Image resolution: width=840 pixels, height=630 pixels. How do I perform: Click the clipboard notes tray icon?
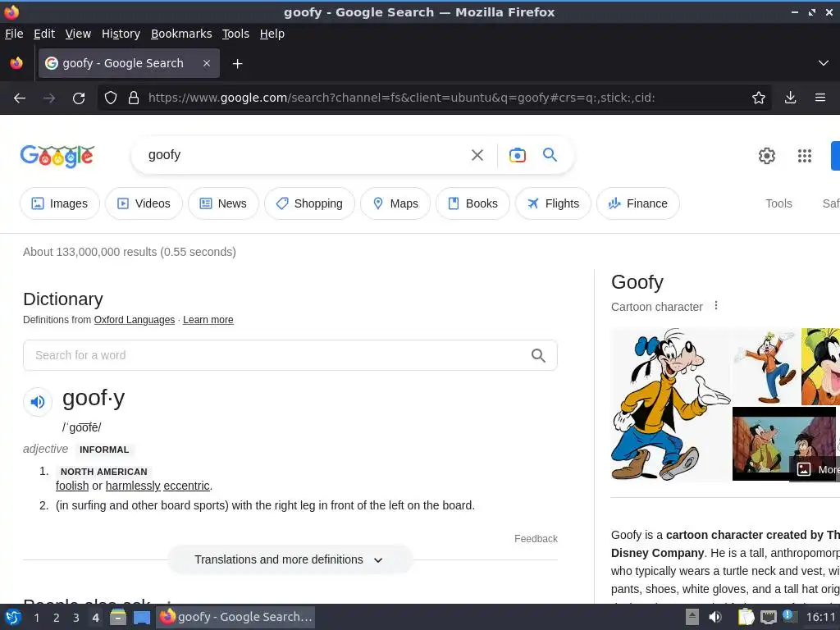[x=746, y=618]
